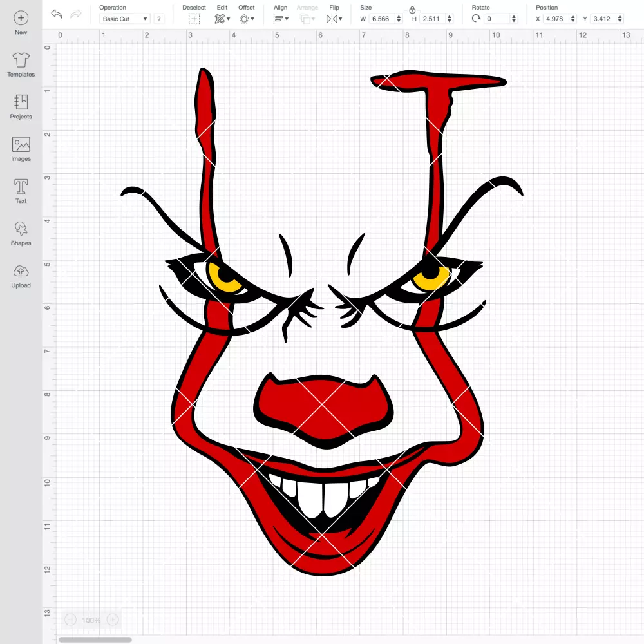Click the zoom in plus button
The height and width of the screenshot is (644, 644).
(113, 620)
